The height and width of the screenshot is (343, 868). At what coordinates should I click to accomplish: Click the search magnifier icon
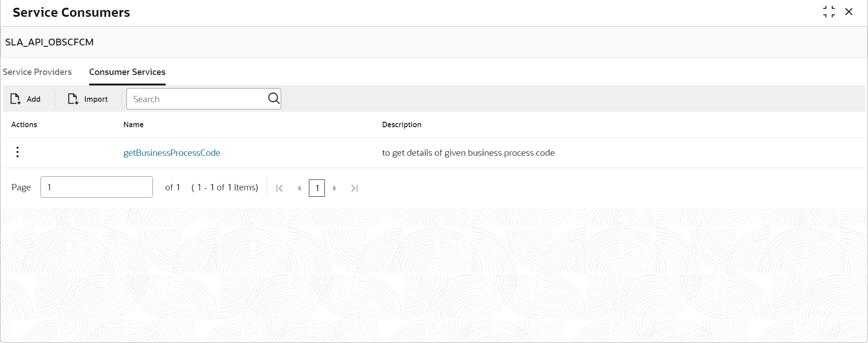tap(273, 99)
